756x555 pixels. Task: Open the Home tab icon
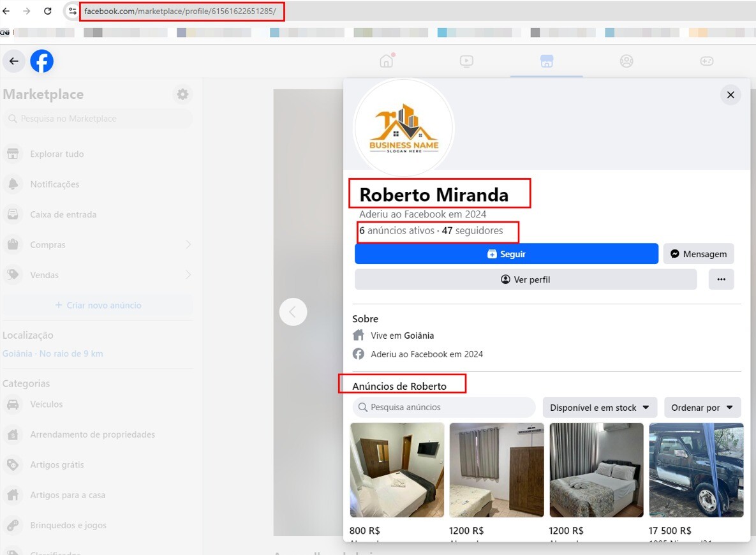[x=386, y=61]
